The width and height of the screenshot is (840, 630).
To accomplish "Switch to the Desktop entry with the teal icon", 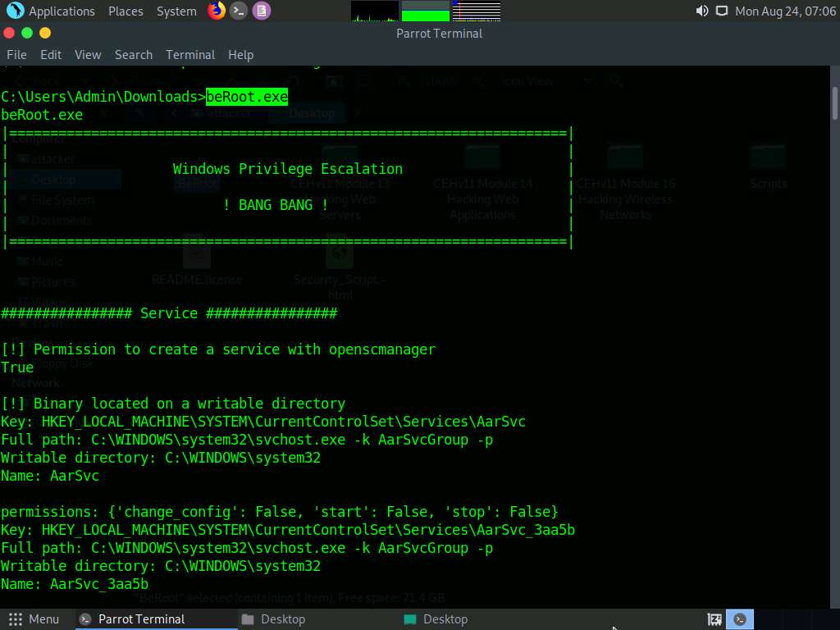I will tap(436, 619).
